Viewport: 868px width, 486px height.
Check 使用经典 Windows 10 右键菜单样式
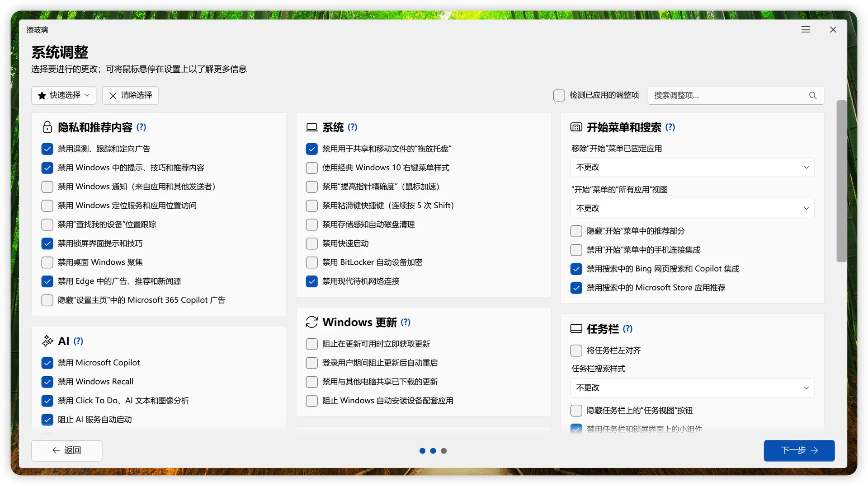click(x=311, y=168)
